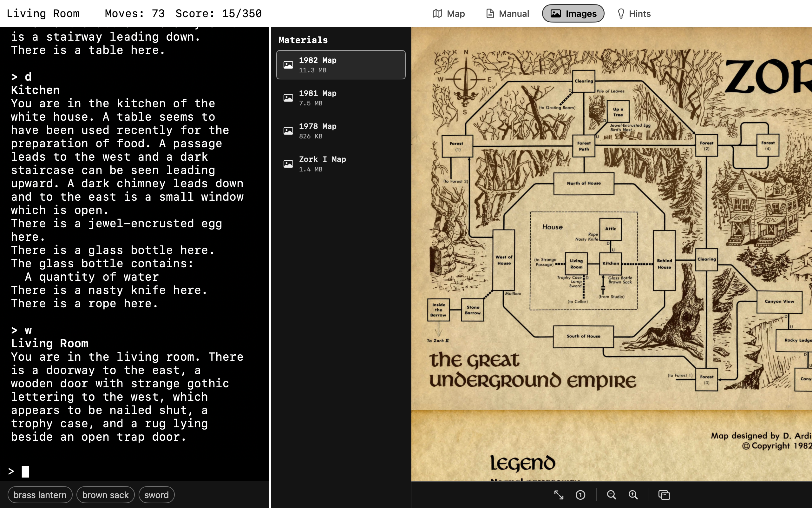This screenshot has height=508, width=812.
Task: Click the 1982 map image in viewer
Action: tap(611, 254)
